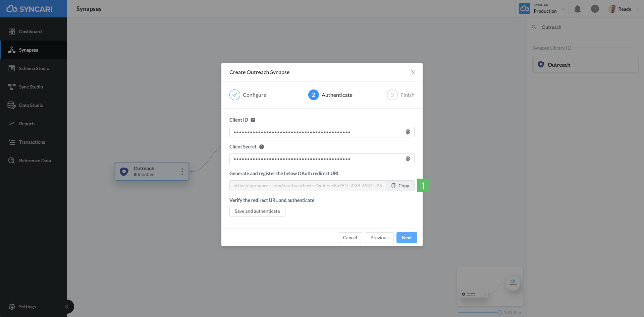This screenshot has width=644, height=317.
Task: Open Data Studio from the sidebar
Action: pos(34,105)
